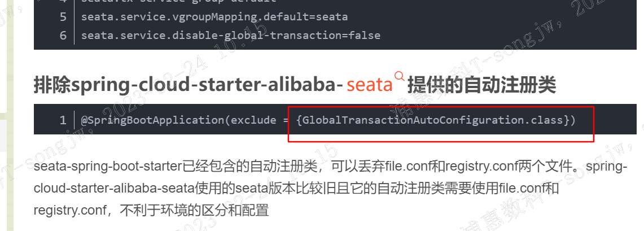Click heading text 排除spring-cloud-starter-alibaba-
Screen dimensions: 644x231
tap(188, 85)
